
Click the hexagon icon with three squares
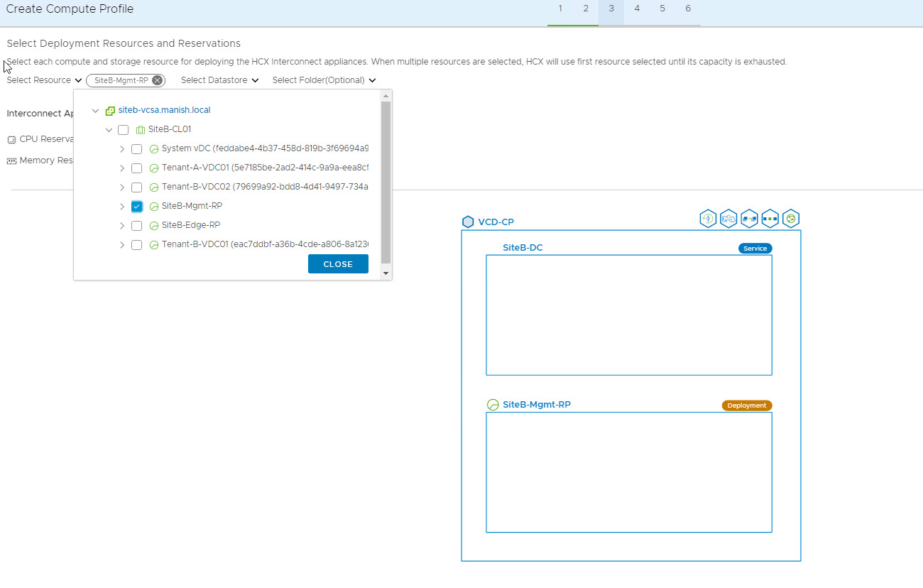pyautogui.click(x=770, y=219)
